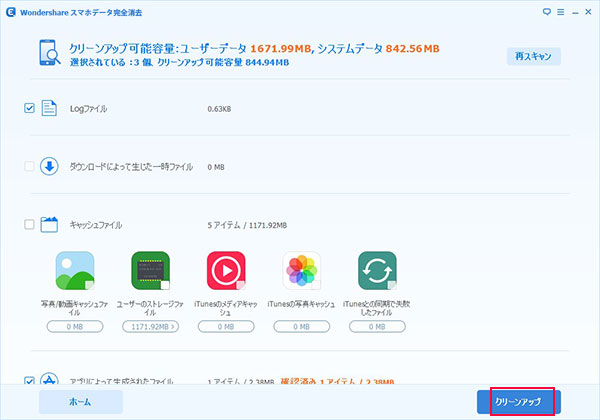Click the App Store generated files icon
Viewport: 600px width, 420px height.
click(x=49, y=379)
